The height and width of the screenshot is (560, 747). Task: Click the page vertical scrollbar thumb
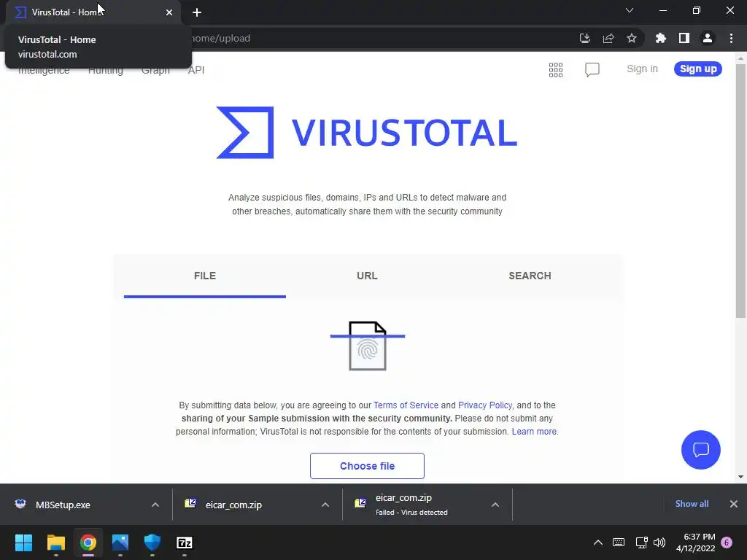click(740, 190)
